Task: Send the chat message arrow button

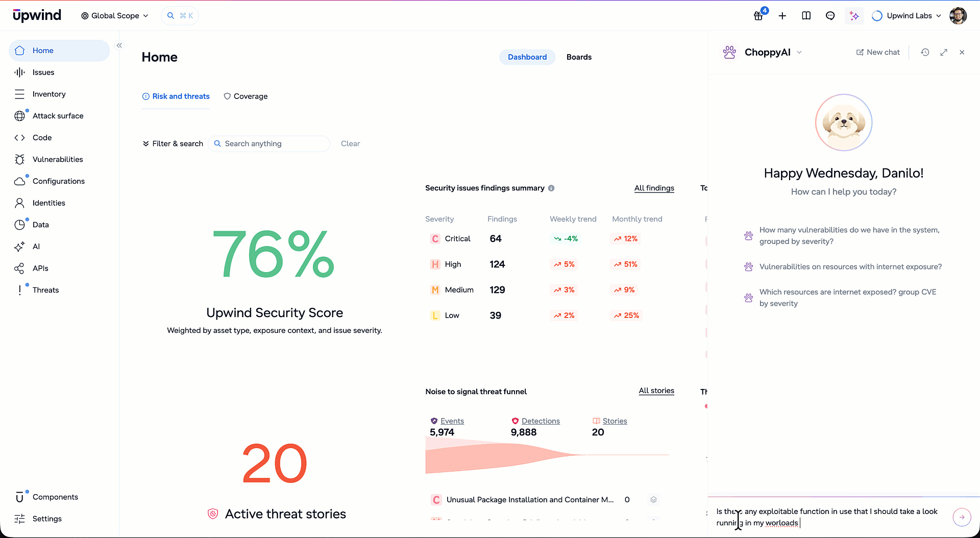Action: pyautogui.click(x=962, y=517)
